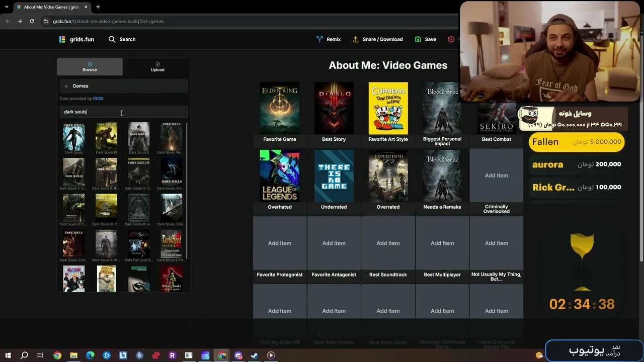This screenshot has width=644, height=362.
Task: Open Microsoft Edge from the taskbar
Action: (90, 355)
